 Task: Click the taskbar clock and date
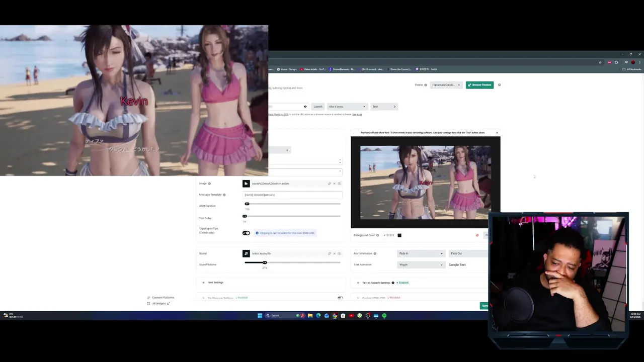[635, 316]
